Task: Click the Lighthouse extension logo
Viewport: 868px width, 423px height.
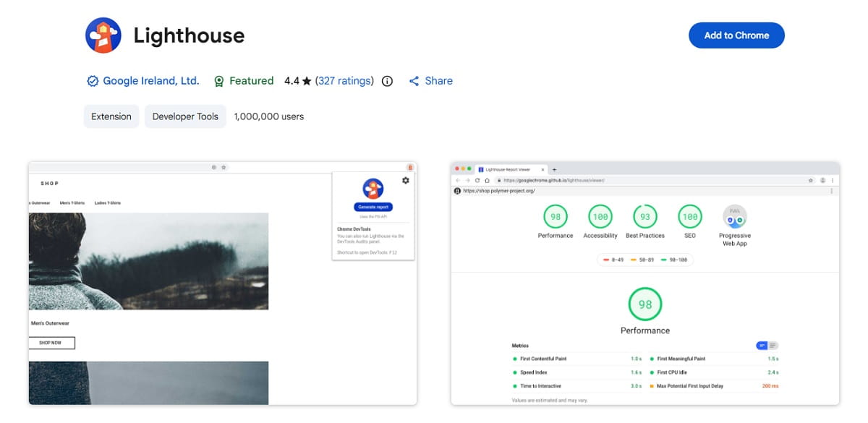Action: pyautogui.click(x=102, y=34)
